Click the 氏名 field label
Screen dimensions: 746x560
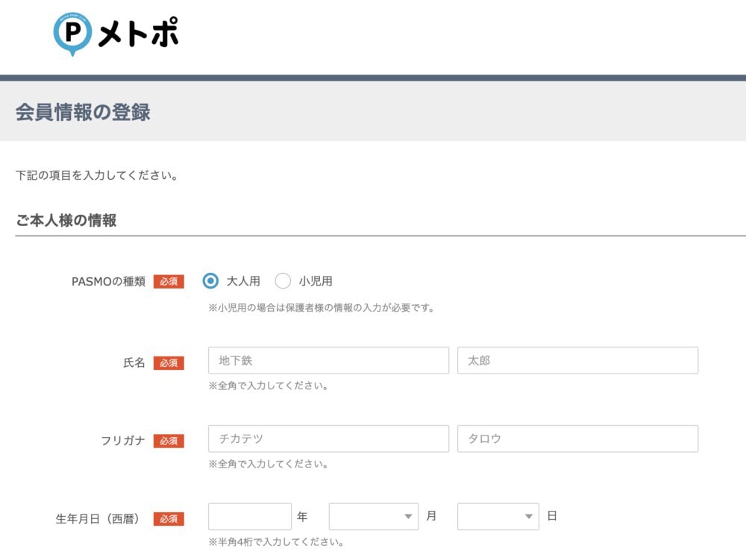coord(134,362)
